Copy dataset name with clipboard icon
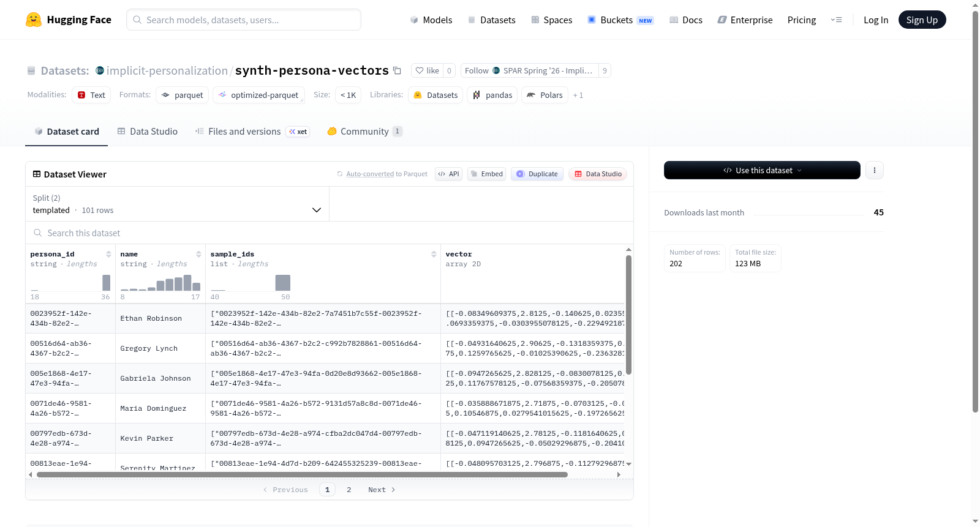This screenshot has width=980, height=527. (397, 70)
